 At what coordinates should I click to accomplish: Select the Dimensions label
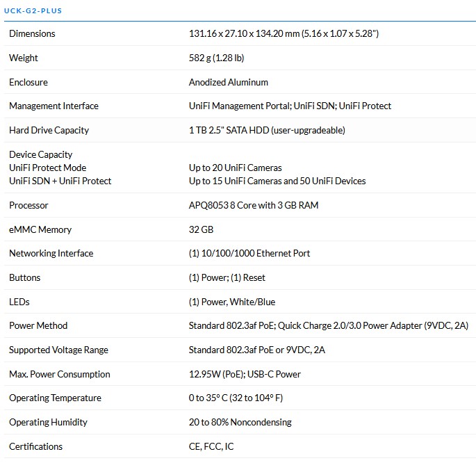click(32, 33)
